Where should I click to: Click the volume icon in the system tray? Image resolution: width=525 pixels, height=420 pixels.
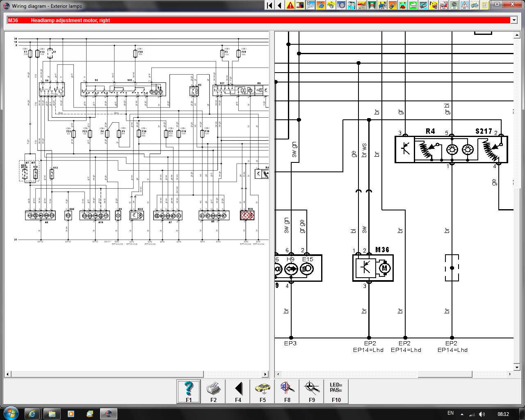[x=482, y=414]
